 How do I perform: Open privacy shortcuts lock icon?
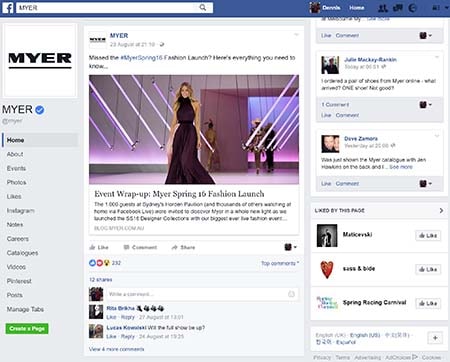(436, 8)
